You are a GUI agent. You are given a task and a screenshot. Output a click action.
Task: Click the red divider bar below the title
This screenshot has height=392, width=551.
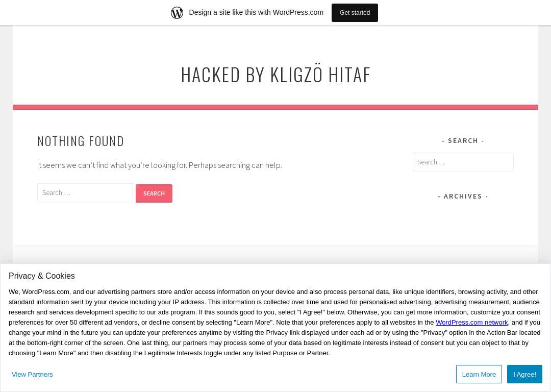point(275,107)
